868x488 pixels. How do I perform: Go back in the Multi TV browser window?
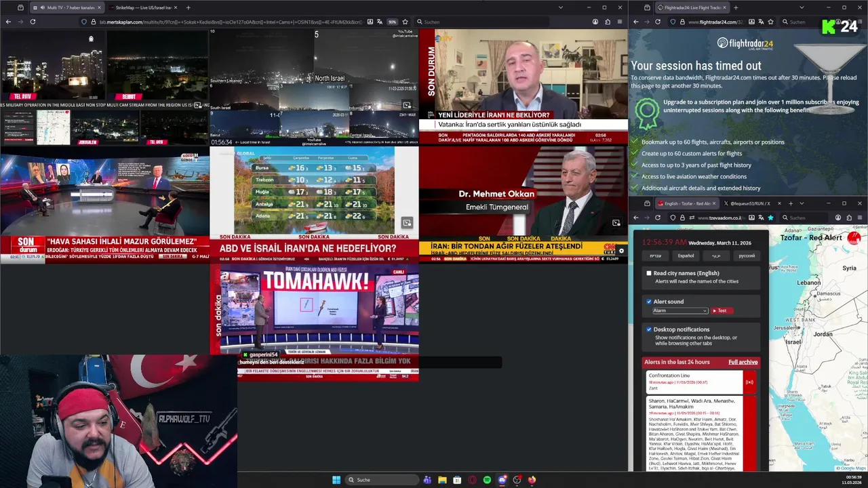8,22
